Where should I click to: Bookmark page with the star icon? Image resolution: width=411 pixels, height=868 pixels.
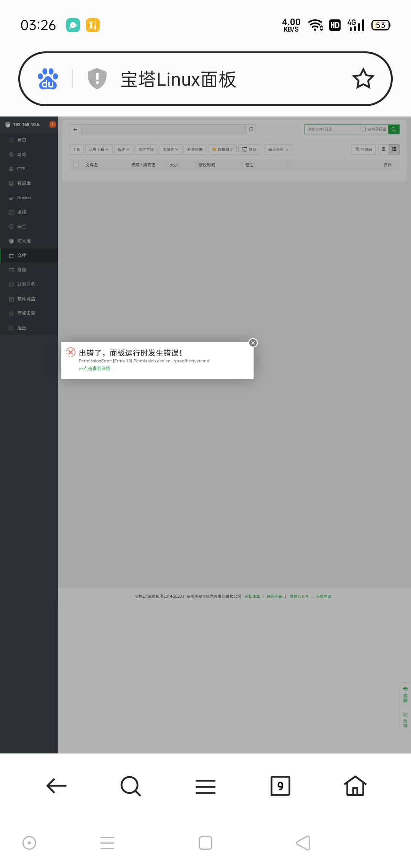(x=363, y=79)
